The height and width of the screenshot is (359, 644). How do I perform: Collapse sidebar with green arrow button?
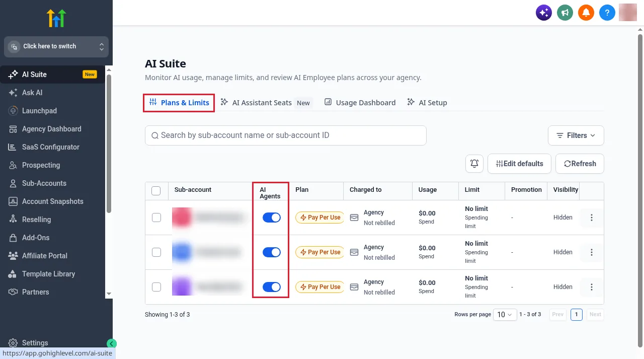[112, 343]
